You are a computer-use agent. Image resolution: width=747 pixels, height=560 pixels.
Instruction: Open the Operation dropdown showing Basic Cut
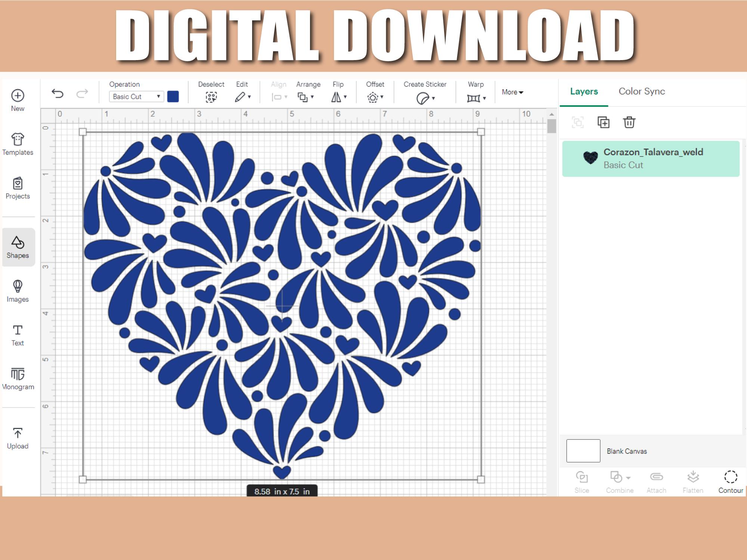pyautogui.click(x=136, y=96)
